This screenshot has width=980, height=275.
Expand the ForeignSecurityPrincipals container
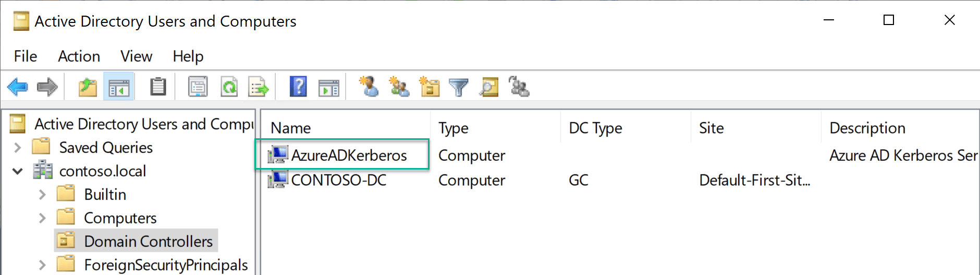click(x=42, y=265)
